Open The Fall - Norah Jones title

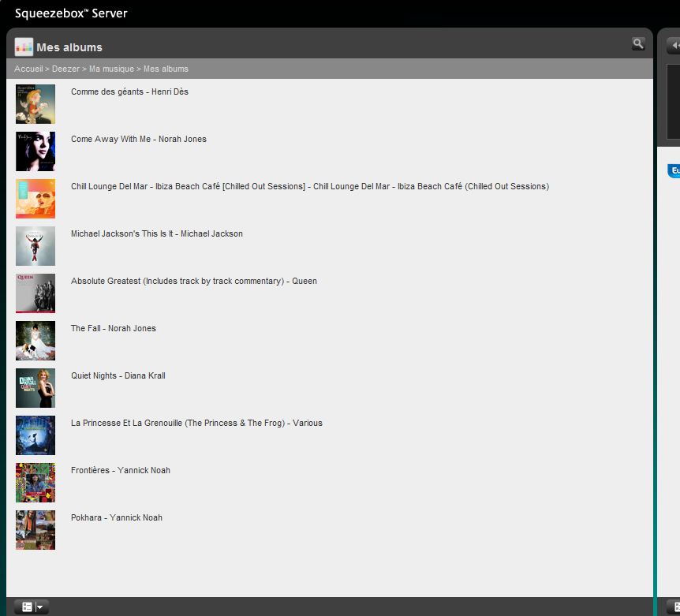tap(114, 329)
